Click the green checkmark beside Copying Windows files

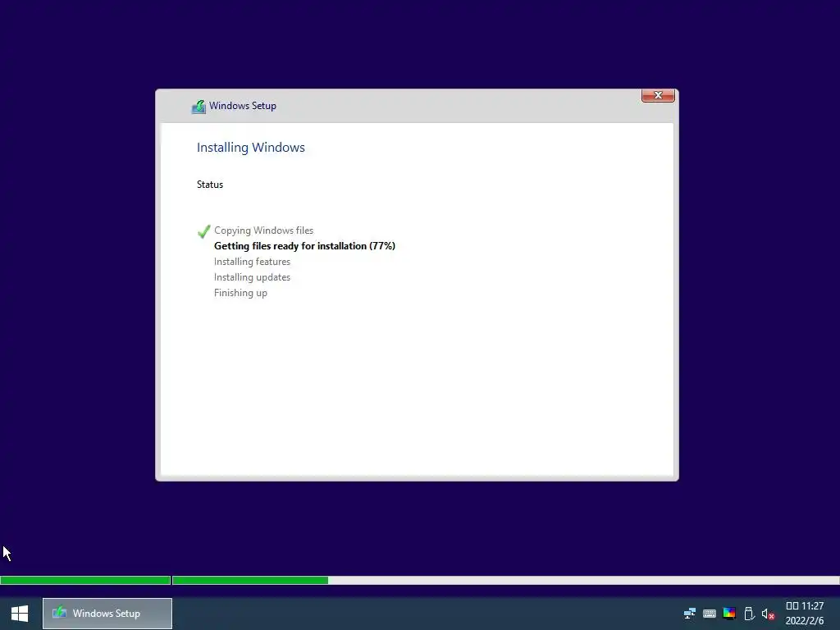[x=203, y=231]
